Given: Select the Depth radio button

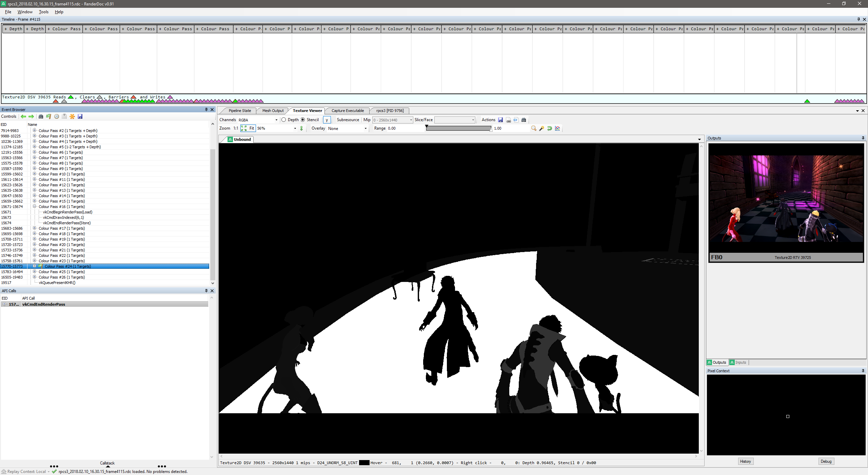Looking at the screenshot, I should tap(283, 119).
